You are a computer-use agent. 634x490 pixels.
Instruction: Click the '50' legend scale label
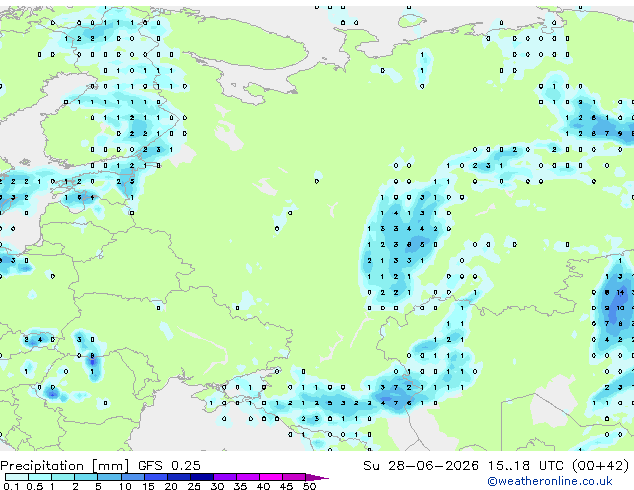click(310, 486)
